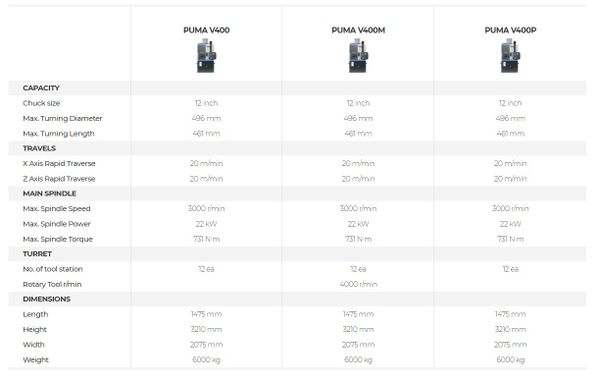
Task: Click the MAIN SPINDLE section header
Action: (x=49, y=193)
